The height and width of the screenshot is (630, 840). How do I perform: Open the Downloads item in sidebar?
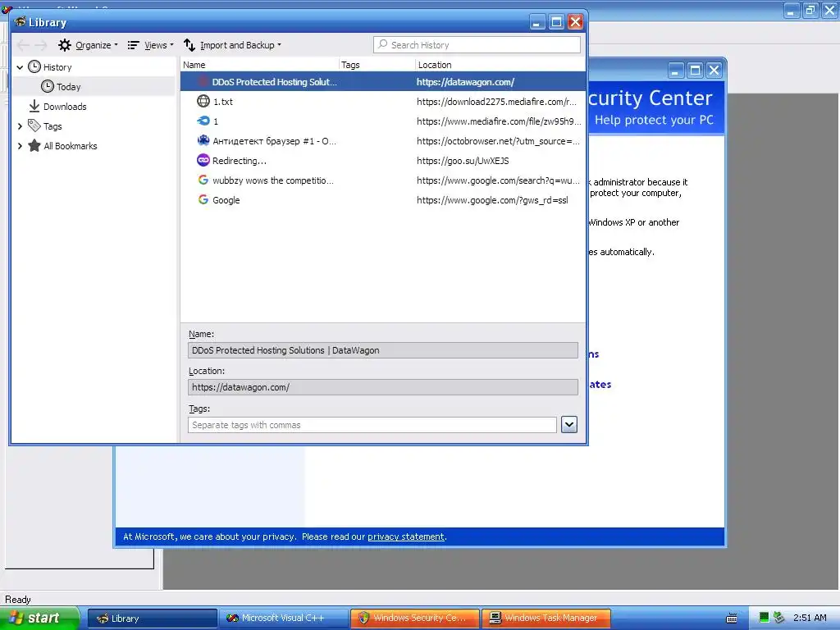click(x=64, y=106)
